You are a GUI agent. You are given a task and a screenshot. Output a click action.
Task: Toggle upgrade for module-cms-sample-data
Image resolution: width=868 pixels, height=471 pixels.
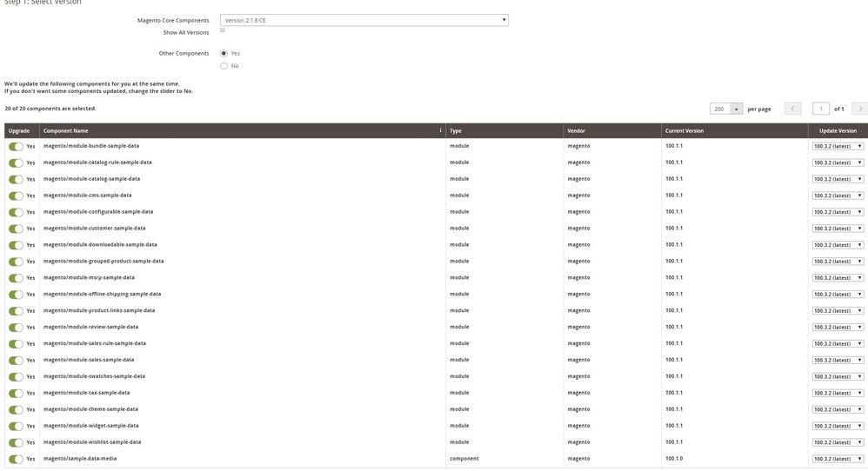point(16,196)
